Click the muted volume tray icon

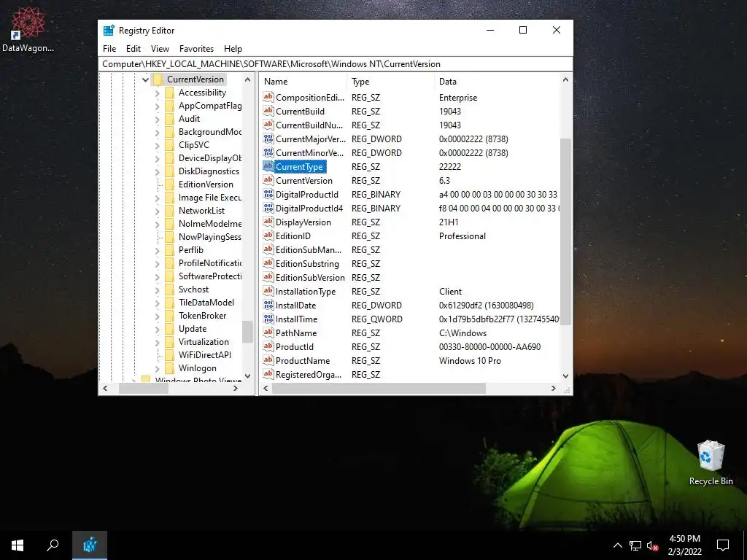tap(652, 545)
